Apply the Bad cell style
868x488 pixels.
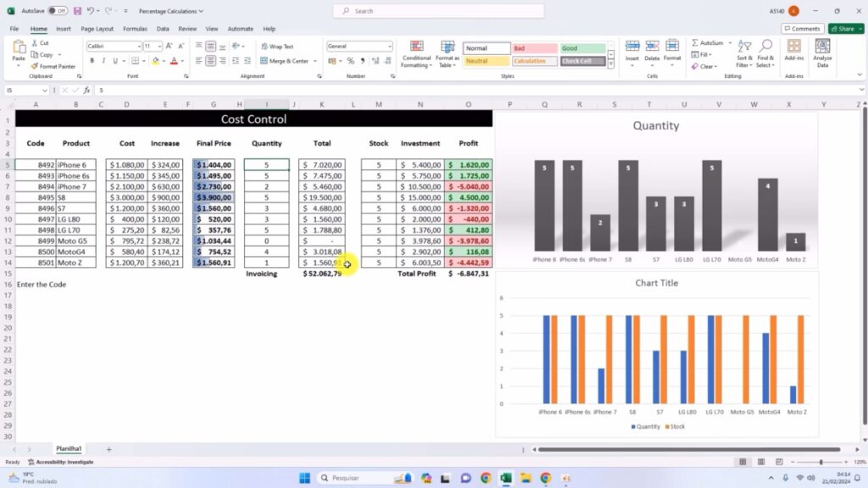pyautogui.click(x=534, y=48)
